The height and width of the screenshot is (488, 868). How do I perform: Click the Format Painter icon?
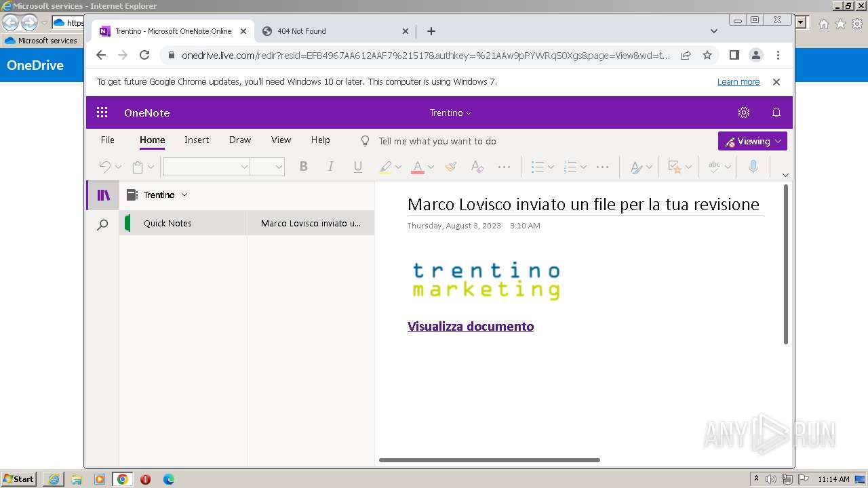click(451, 167)
